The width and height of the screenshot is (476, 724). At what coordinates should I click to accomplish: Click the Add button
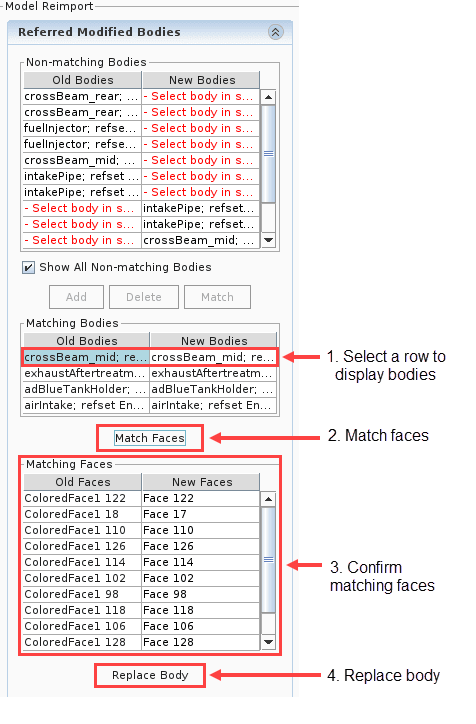tap(76, 297)
